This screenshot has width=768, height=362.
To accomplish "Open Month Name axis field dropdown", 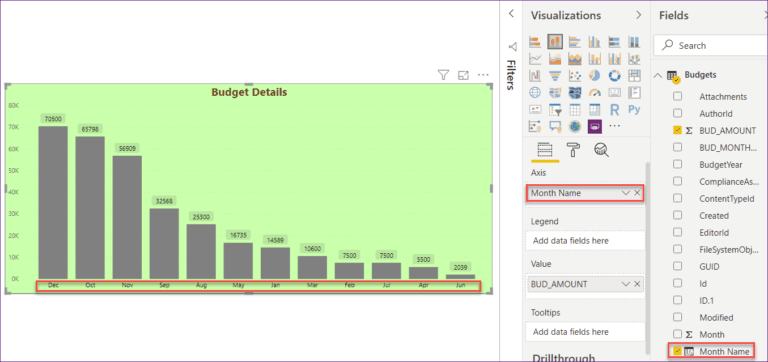I will 625,193.
